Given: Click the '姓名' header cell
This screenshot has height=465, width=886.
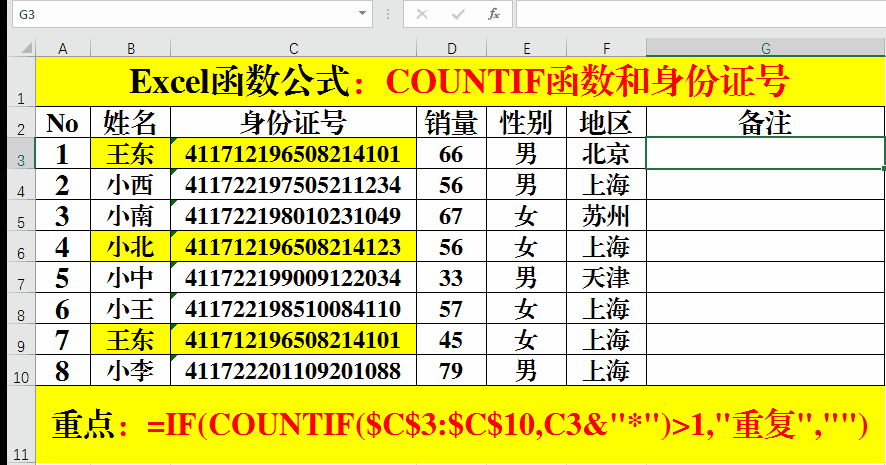Looking at the screenshot, I should tap(131, 122).
